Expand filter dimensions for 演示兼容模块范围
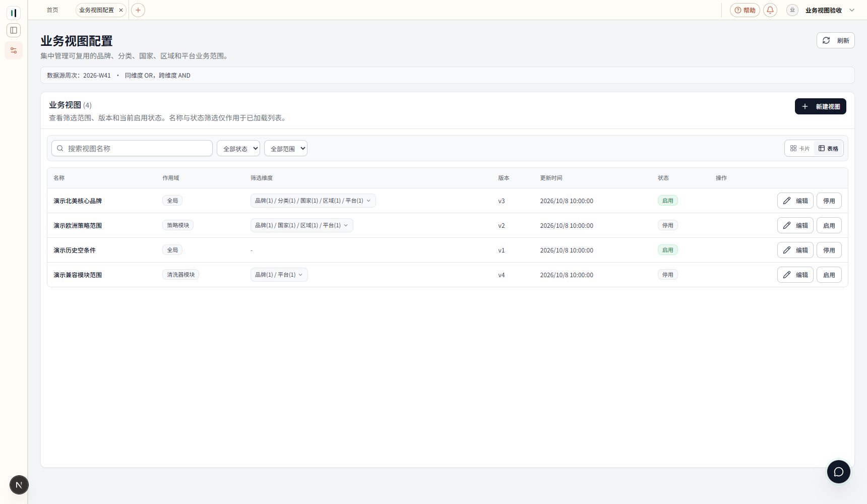 [x=279, y=275]
